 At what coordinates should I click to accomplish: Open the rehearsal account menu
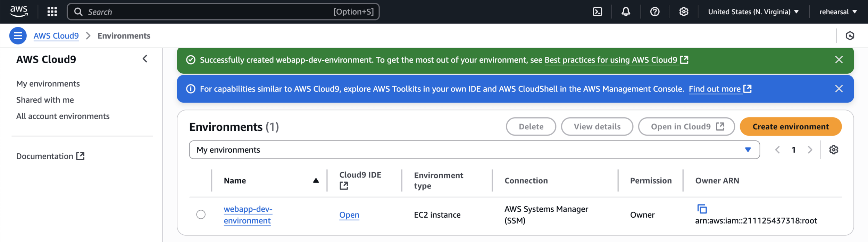pyautogui.click(x=838, y=12)
